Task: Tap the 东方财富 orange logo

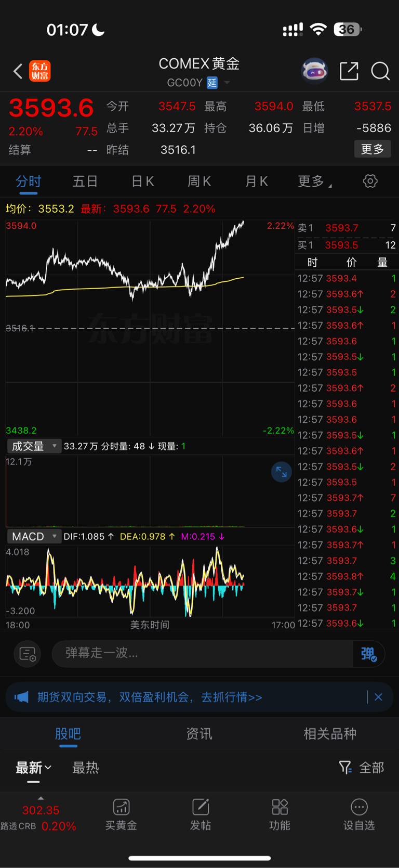Action: pyautogui.click(x=40, y=71)
